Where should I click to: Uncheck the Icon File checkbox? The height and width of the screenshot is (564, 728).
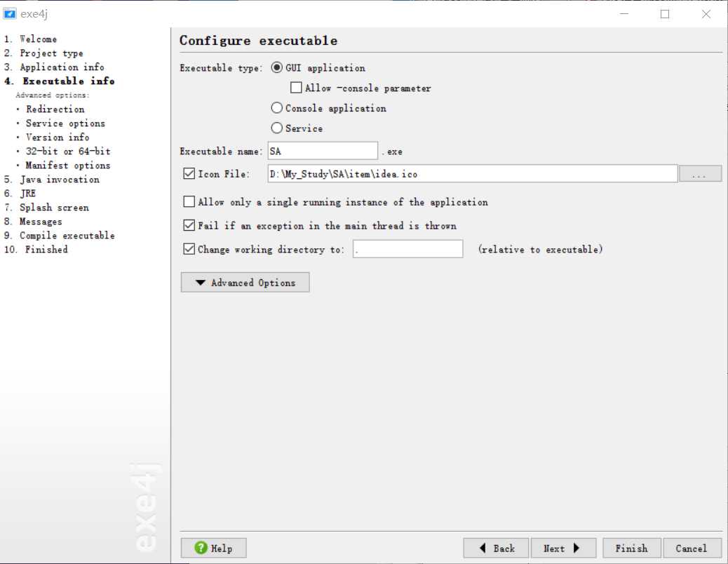pos(189,174)
